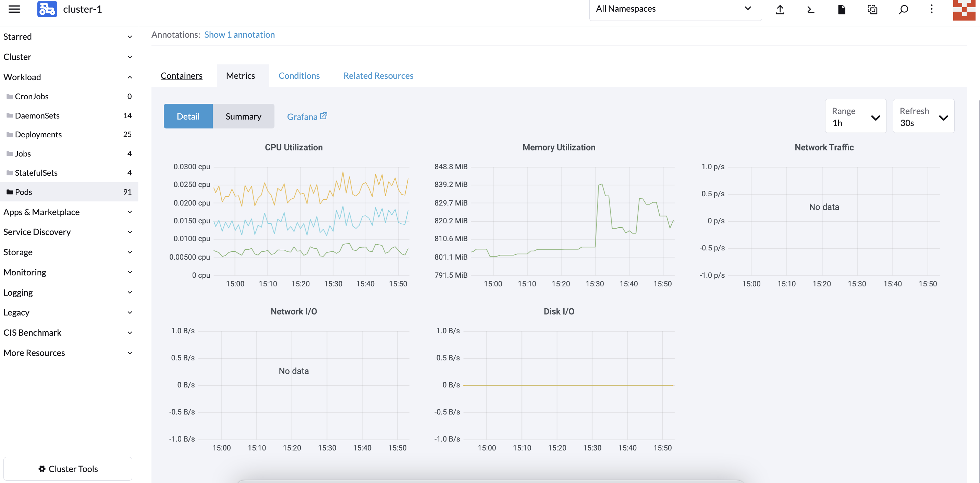Download KubeConfig file icon
The image size is (980, 483).
[842, 9]
